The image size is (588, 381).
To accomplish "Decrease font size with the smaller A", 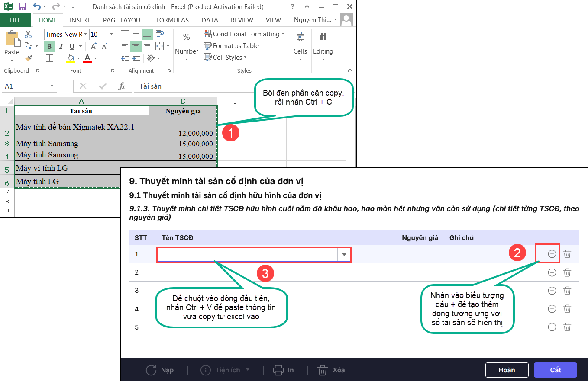I will [104, 46].
